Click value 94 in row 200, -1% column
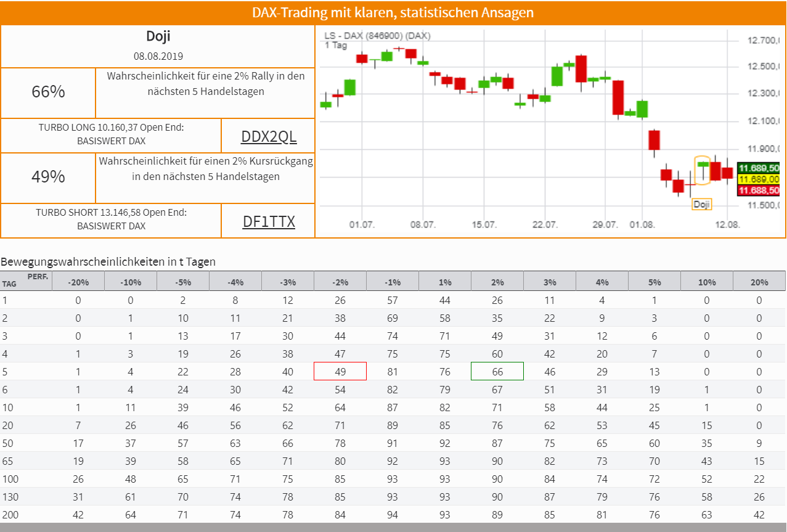Screen dimensions: 787x532 393,515
